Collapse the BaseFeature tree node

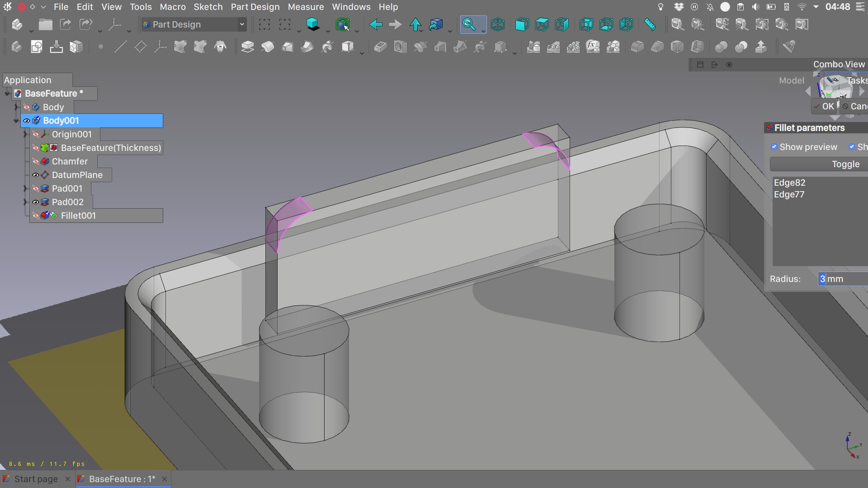click(x=6, y=94)
